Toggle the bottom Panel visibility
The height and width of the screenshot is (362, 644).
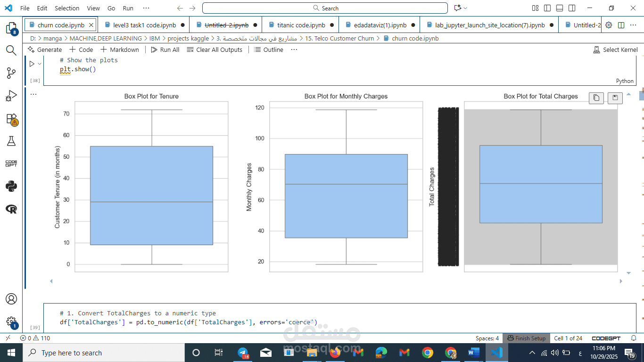560,8
